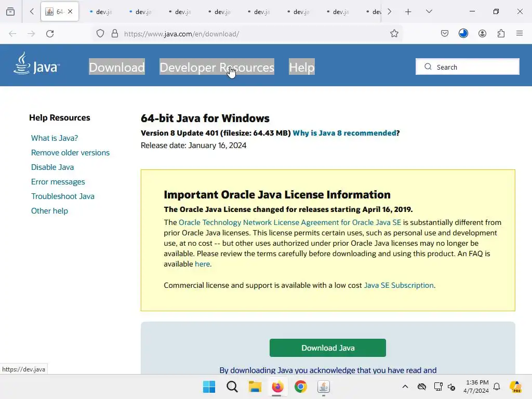
Task: Open notification bell in taskbar
Action: tap(497, 387)
